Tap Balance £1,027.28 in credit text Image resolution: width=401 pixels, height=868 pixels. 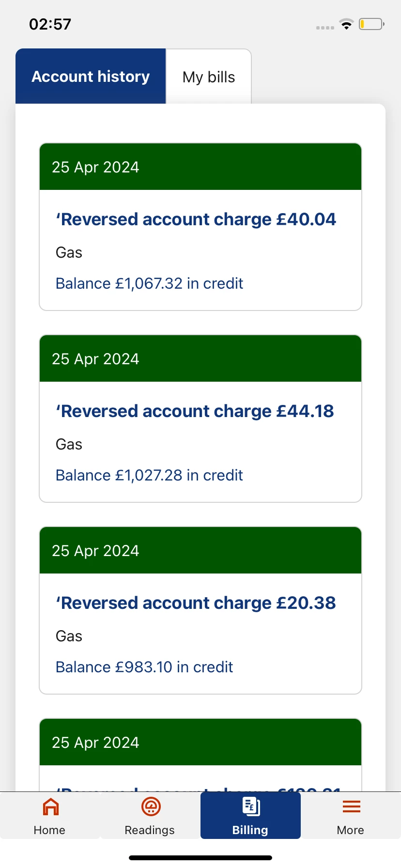(149, 475)
